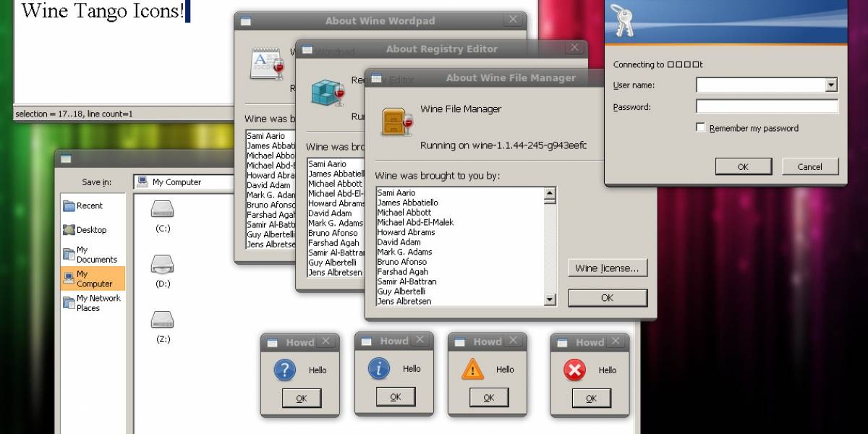The height and width of the screenshot is (434, 868).
Task: Toggle Remember my password checkbox
Action: (700, 128)
